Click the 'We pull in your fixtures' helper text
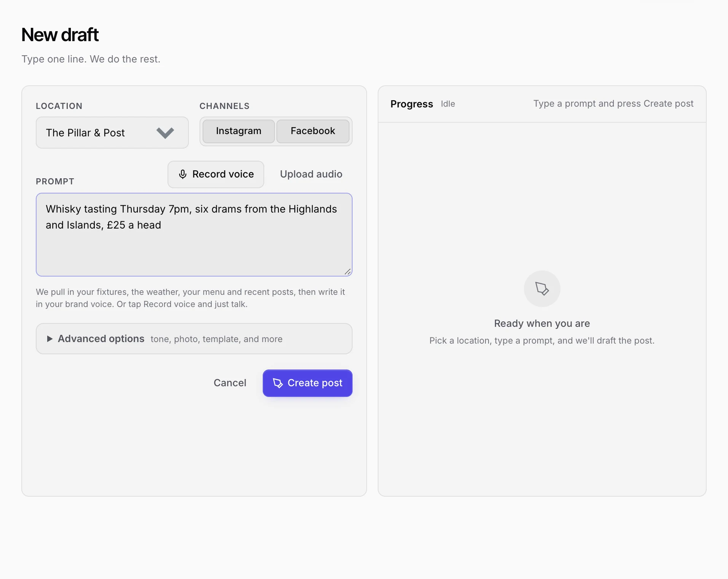Viewport: 728px width, 579px height. tap(190, 298)
